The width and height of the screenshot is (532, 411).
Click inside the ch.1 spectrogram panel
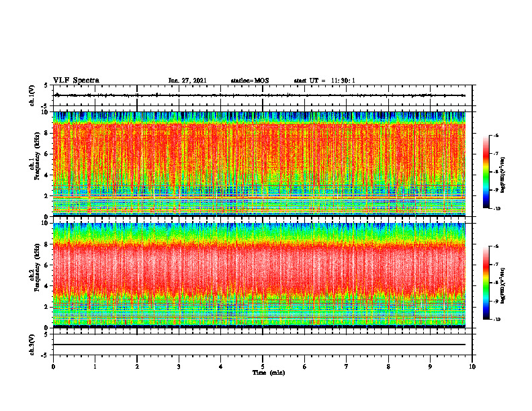click(x=259, y=164)
